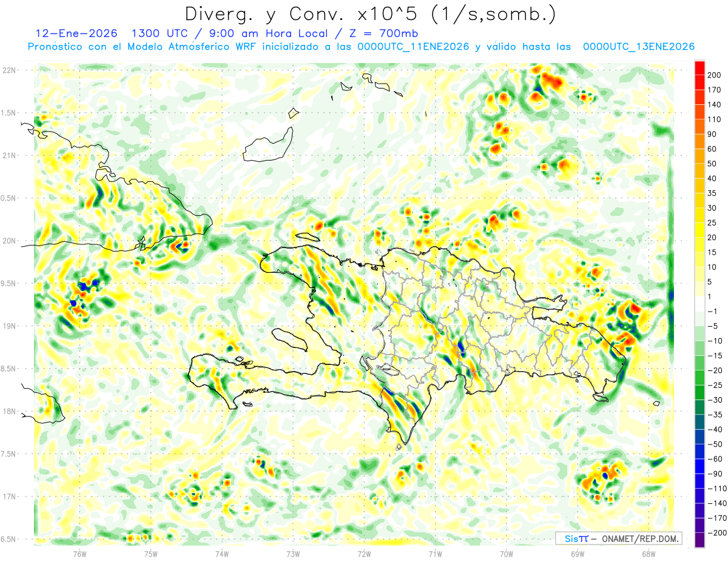Click the colorbar label '-170' in the purple range
Viewport: 728px width, 562px height.
click(x=716, y=518)
